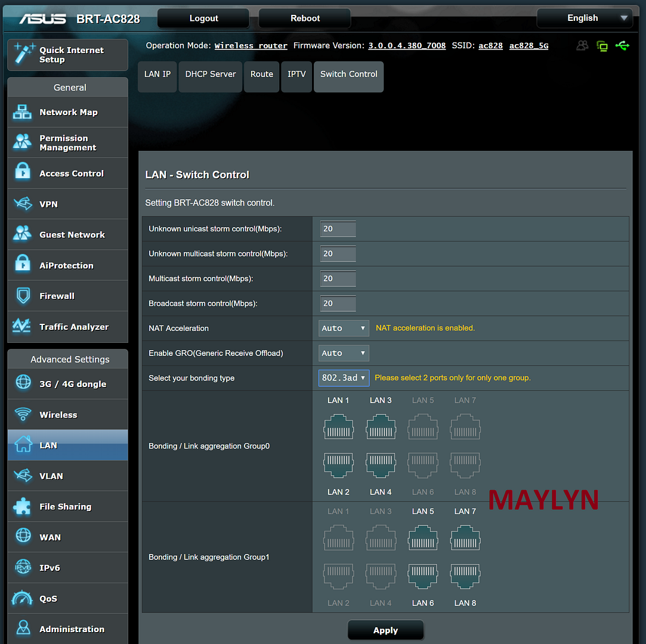The image size is (646, 644).
Task: Open Administration user icon
Action: tap(23, 627)
